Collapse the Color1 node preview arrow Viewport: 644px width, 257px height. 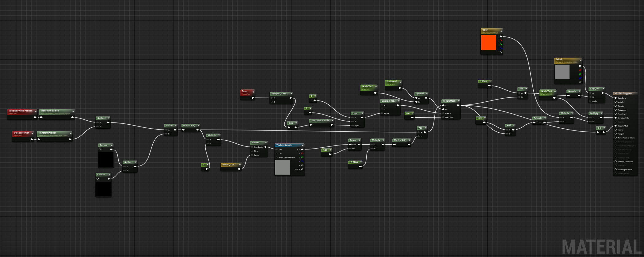click(x=501, y=31)
